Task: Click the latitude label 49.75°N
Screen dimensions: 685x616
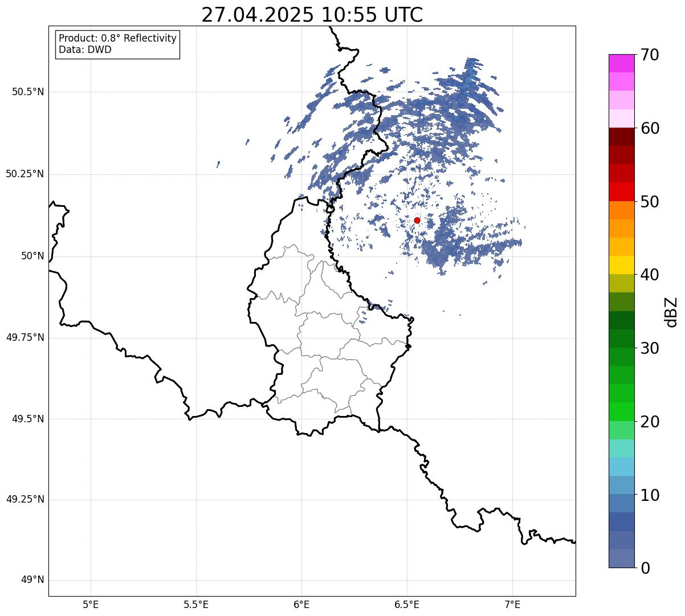Action: pyautogui.click(x=25, y=337)
